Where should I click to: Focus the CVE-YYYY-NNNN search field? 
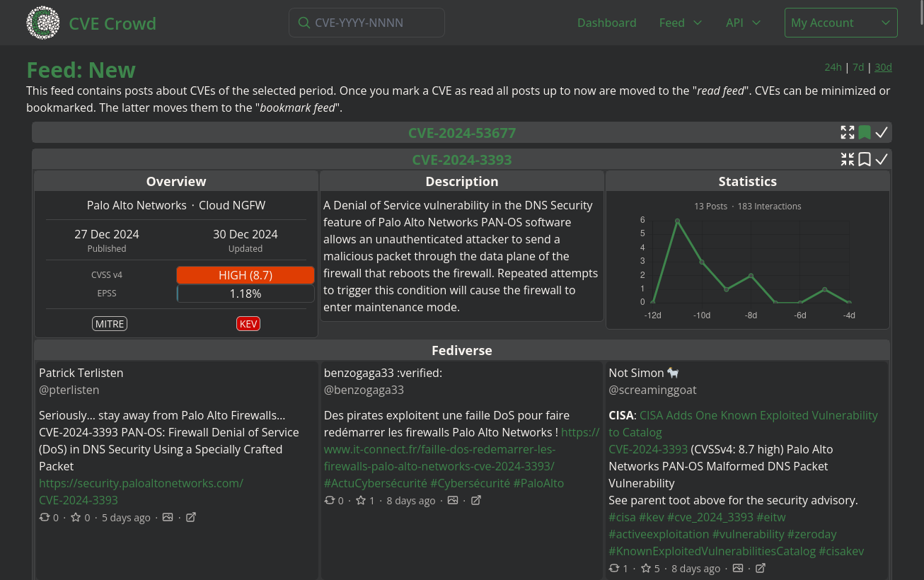(x=366, y=23)
